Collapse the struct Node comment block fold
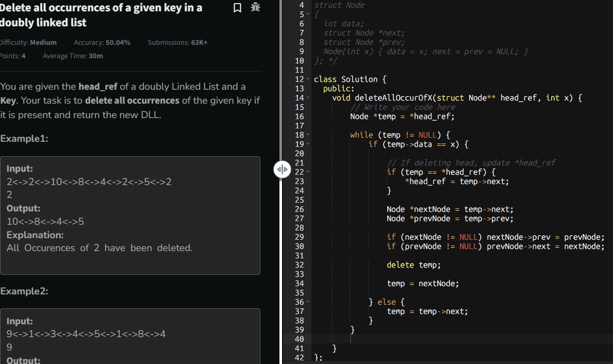 point(307,14)
